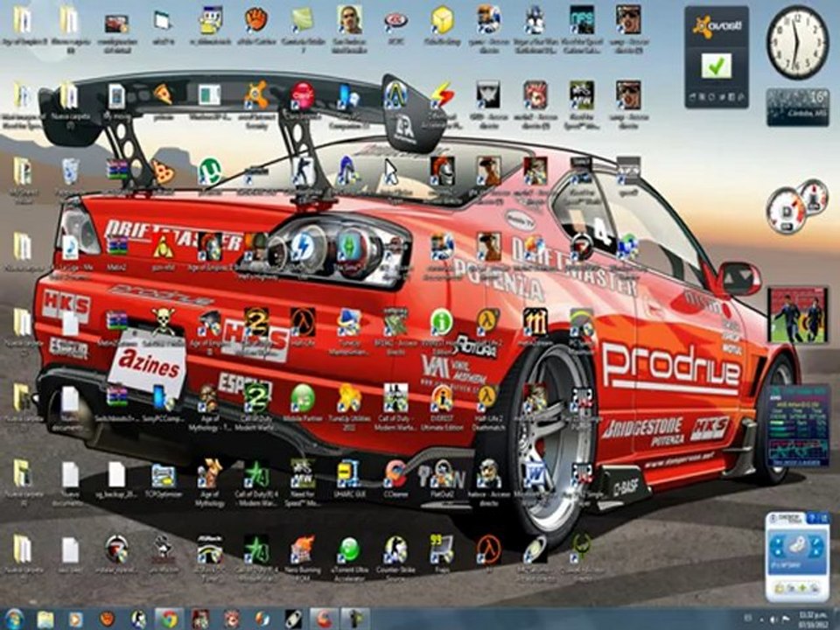Open the orange avast! Internet Security shortcut

pyautogui.click(x=256, y=96)
